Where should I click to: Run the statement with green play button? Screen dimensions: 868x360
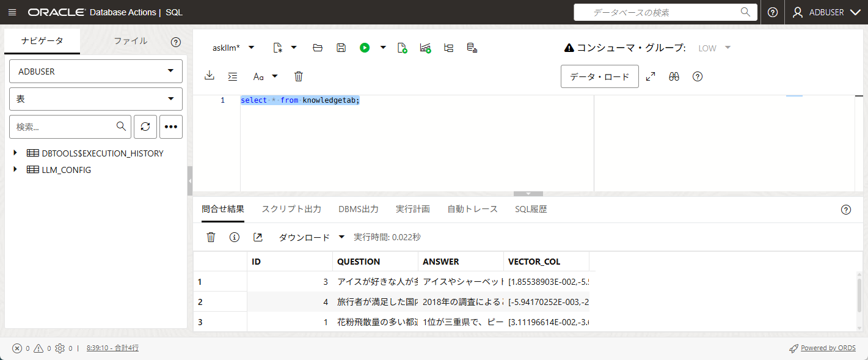coord(365,48)
